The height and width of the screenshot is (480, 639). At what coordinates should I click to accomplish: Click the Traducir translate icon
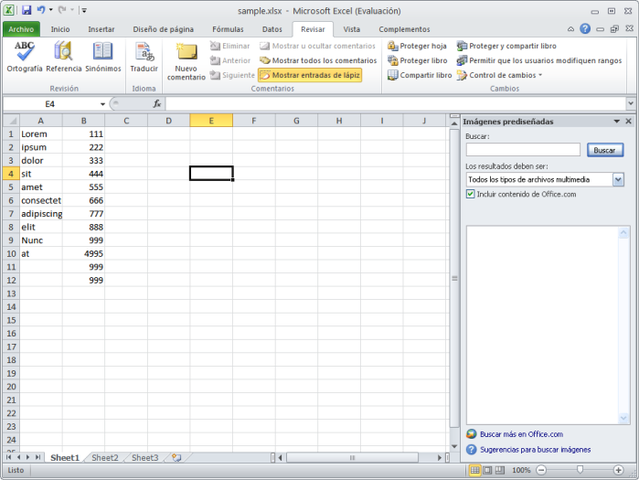144,57
